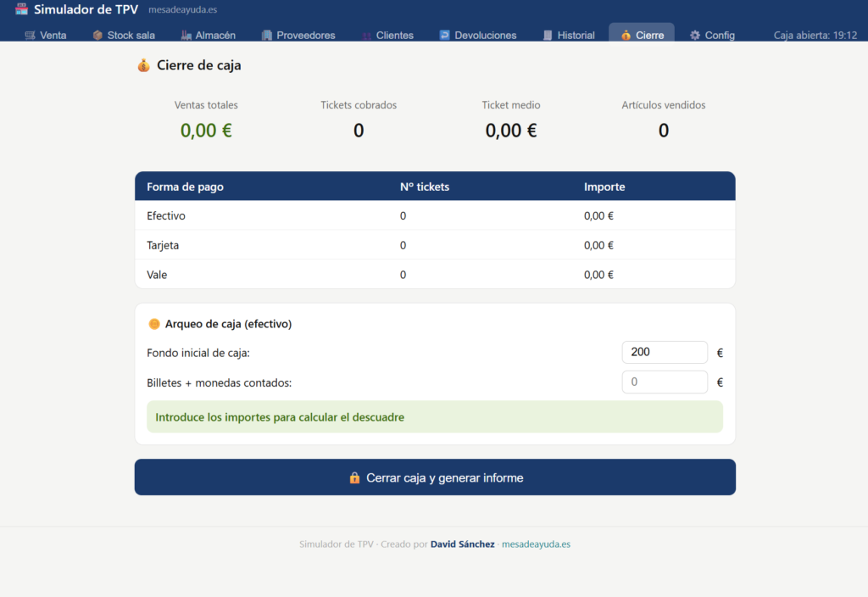The width and height of the screenshot is (868, 597).
Task: Click the Simulador de TPV store logo icon
Action: click(x=21, y=8)
